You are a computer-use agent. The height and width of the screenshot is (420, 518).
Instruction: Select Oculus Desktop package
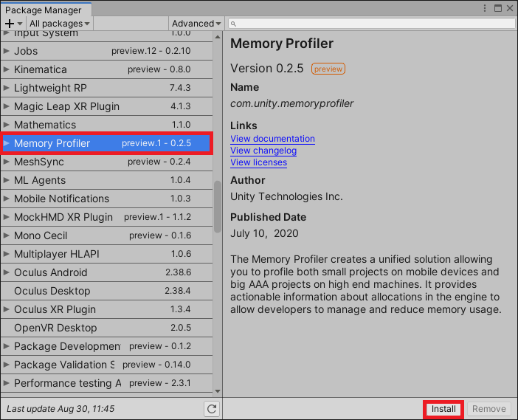pos(107,291)
